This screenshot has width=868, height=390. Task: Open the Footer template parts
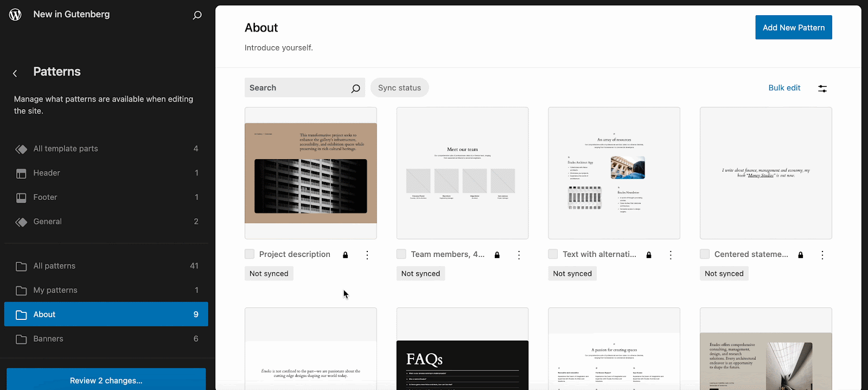click(106, 198)
